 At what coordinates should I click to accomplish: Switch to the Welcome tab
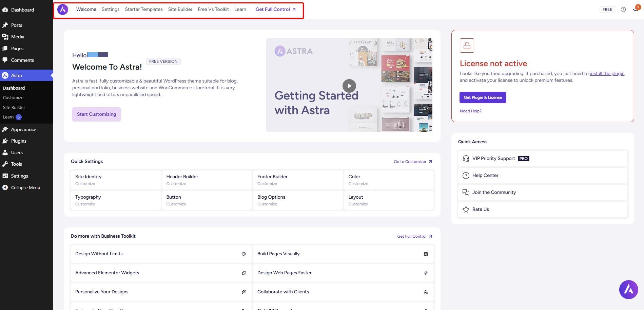tap(86, 9)
